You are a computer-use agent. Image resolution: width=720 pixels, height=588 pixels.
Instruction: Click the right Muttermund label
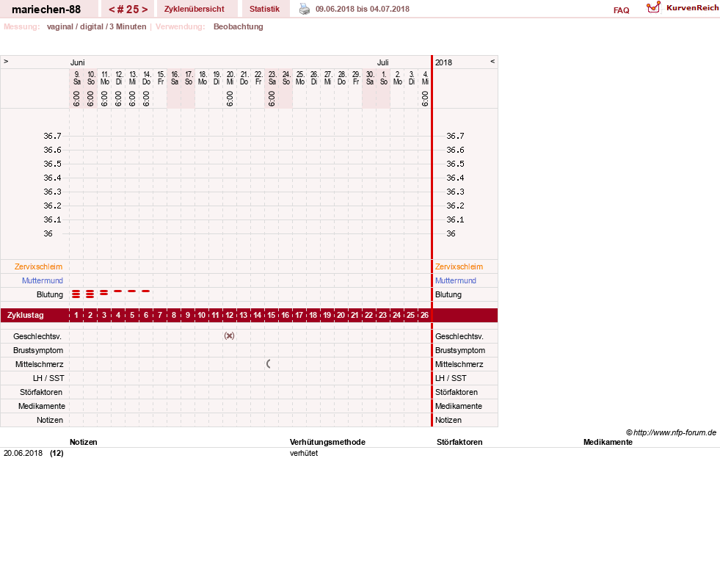pos(456,280)
